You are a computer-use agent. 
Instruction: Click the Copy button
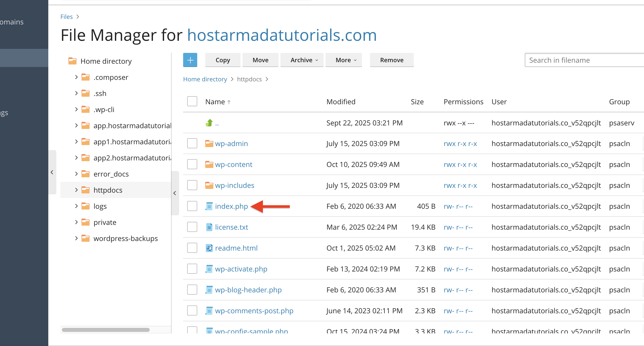223,60
